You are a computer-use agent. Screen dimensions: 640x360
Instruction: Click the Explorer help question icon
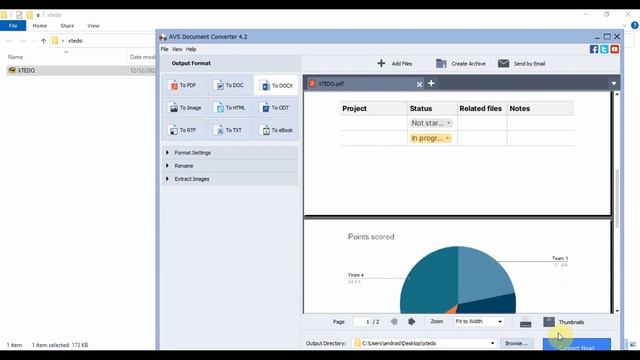pos(635,25)
